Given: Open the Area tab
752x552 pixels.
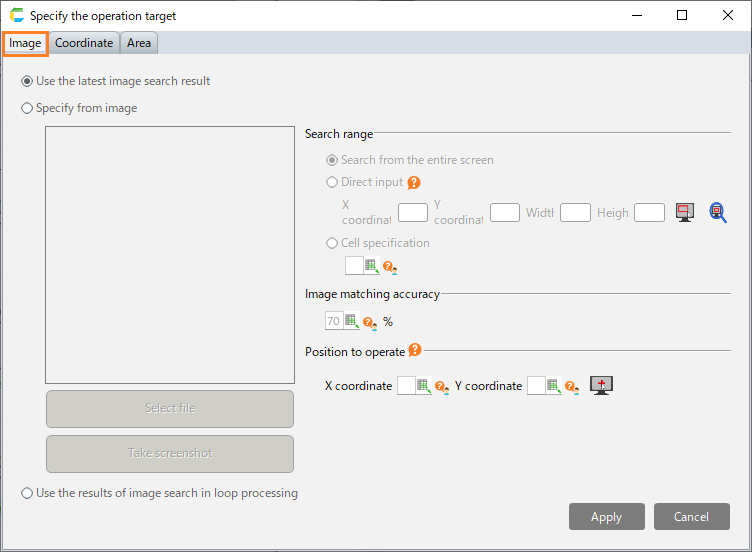Looking at the screenshot, I should [139, 43].
